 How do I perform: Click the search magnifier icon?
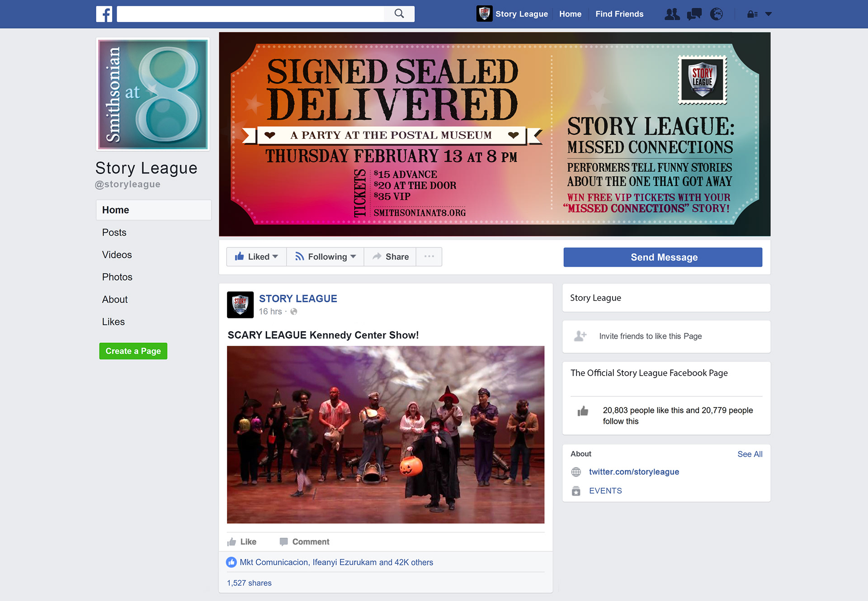399,14
